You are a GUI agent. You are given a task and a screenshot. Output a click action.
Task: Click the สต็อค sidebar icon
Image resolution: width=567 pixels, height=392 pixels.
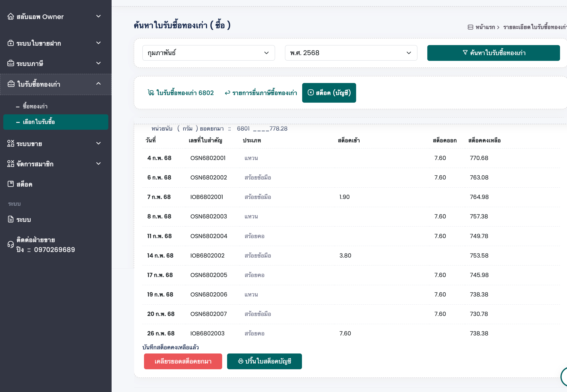(x=11, y=184)
